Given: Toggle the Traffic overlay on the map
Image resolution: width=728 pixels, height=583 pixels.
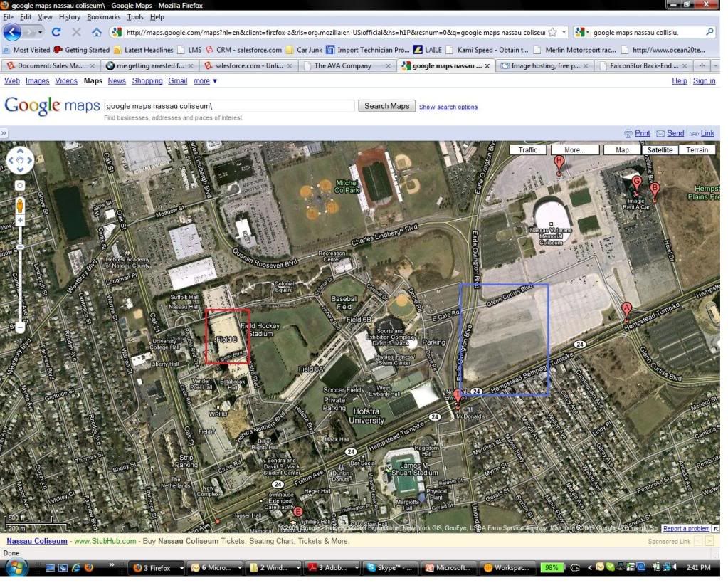Looking at the screenshot, I should [x=528, y=150].
